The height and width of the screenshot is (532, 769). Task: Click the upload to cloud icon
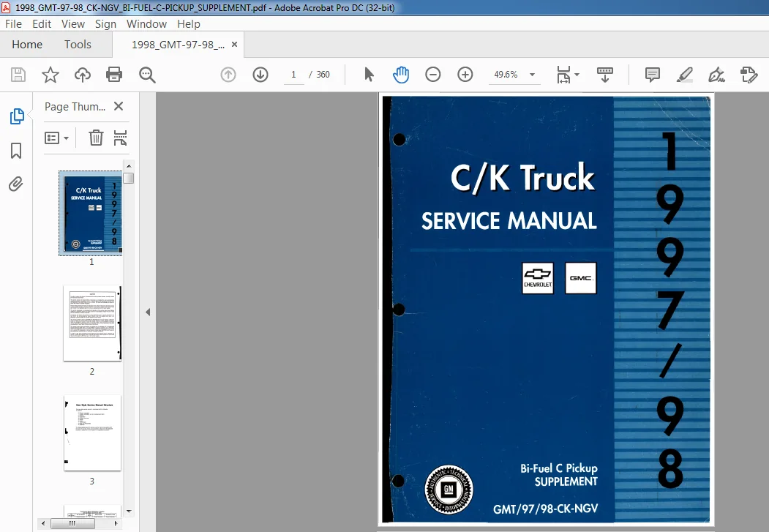(83, 75)
